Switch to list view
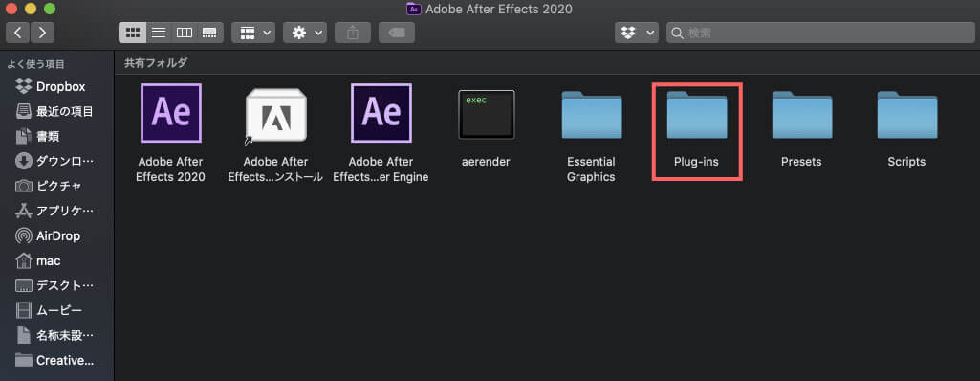This screenshot has width=980, height=381. point(159,33)
